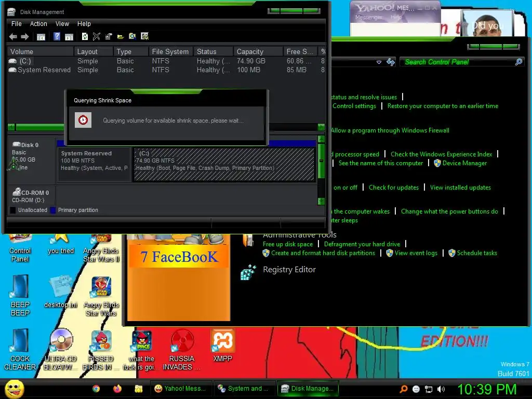Click the Explore magnifier toolbar icon
Viewport: 532px width, 399px height.
132,36
